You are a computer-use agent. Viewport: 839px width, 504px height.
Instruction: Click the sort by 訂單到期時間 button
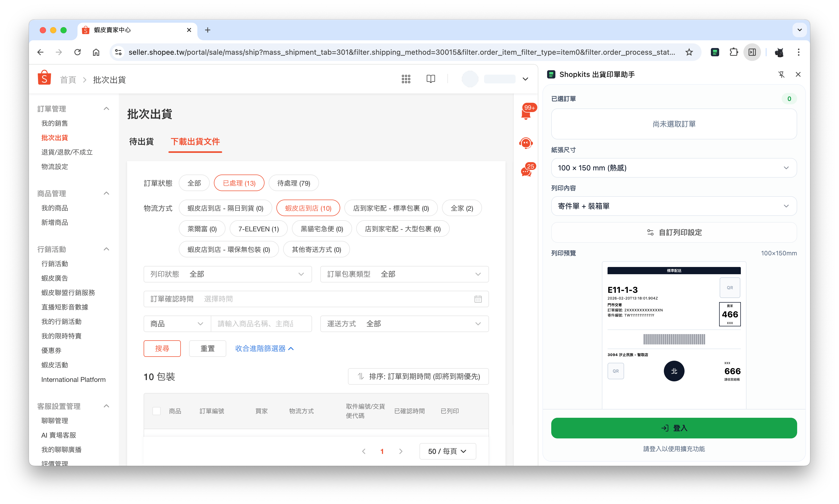tap(418, 376)
